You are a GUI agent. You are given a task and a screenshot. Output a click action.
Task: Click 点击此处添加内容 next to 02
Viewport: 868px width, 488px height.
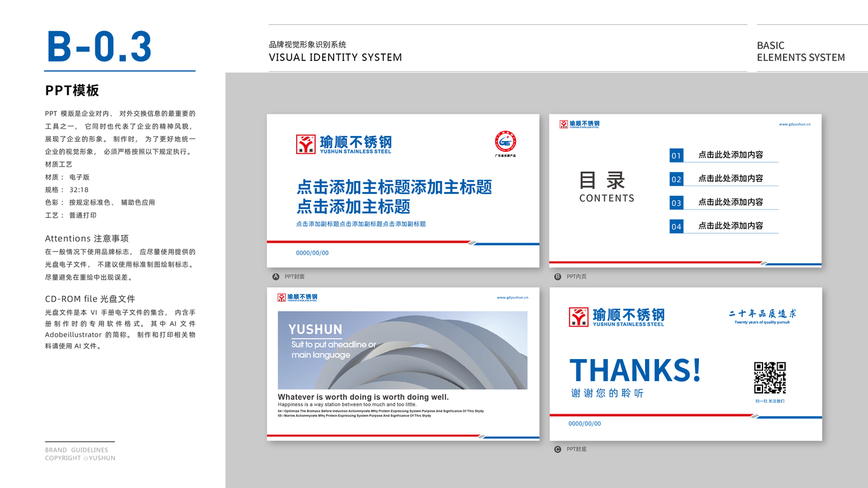coord(731,179)
